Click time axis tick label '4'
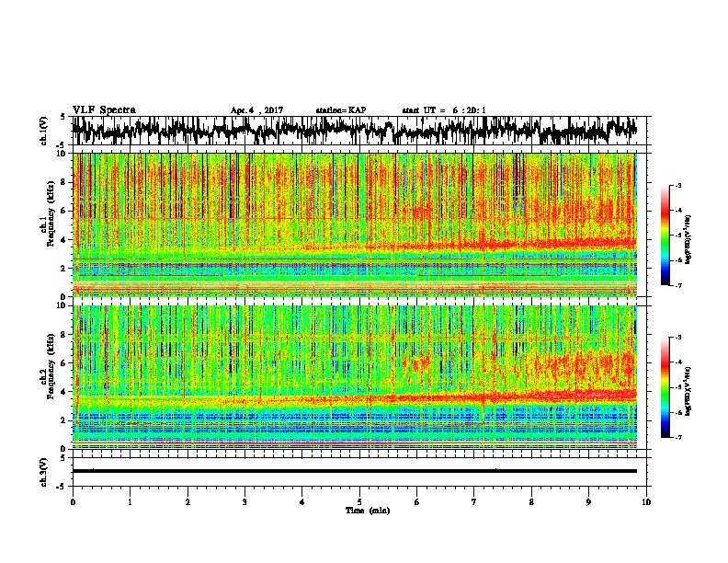Image resolution: width=728 pixels, height=563 pixels. point(302,502)
